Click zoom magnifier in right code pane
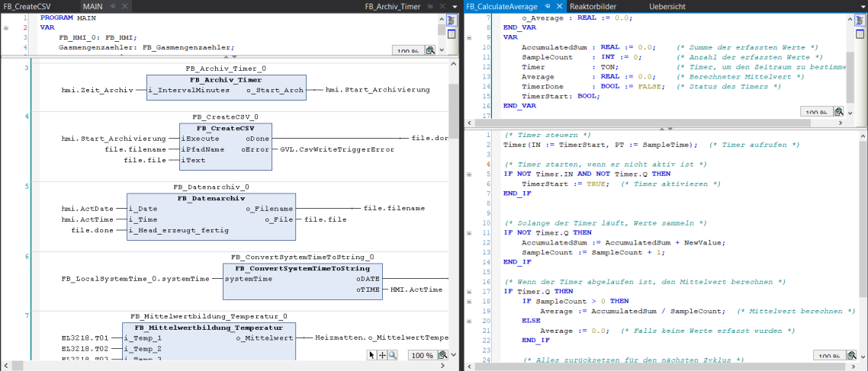Image resolution: width=868 pixels, height=371 pixels. coord(851,356)
